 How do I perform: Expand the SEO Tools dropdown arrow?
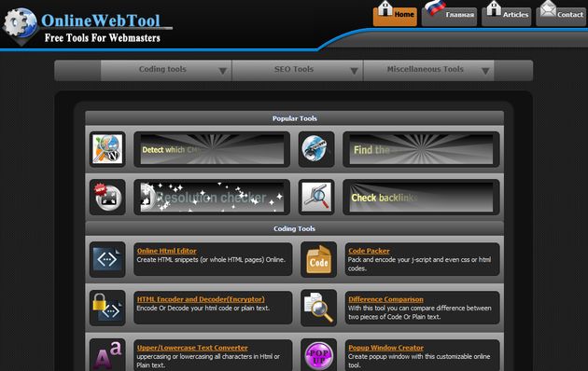pos(354,71)
